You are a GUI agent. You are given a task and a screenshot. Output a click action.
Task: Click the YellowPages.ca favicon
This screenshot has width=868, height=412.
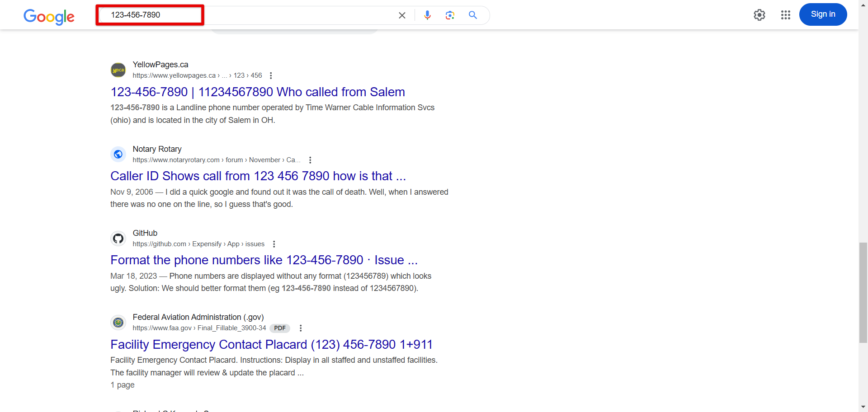click(118, 70)
